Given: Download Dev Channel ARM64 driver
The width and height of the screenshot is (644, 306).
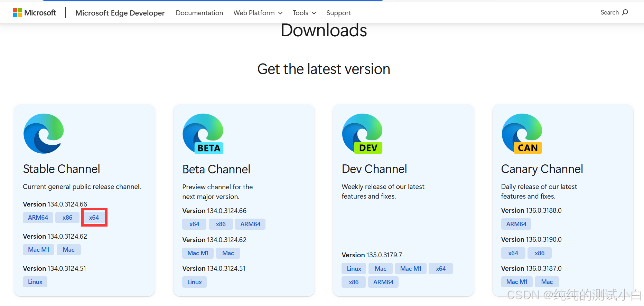Looking at the screenshot, I should [x=383, y=282].
